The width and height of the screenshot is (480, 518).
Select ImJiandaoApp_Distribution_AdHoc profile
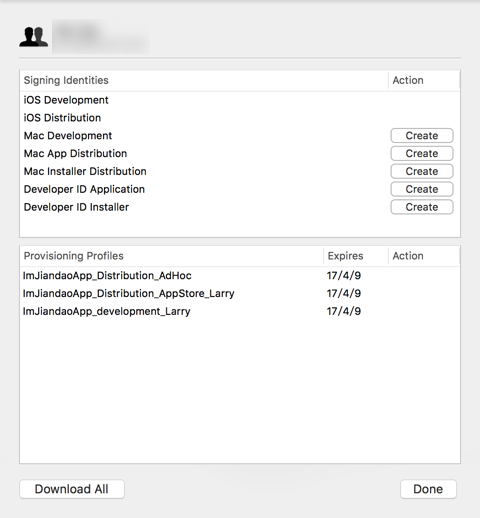click(x=240, y=276)
